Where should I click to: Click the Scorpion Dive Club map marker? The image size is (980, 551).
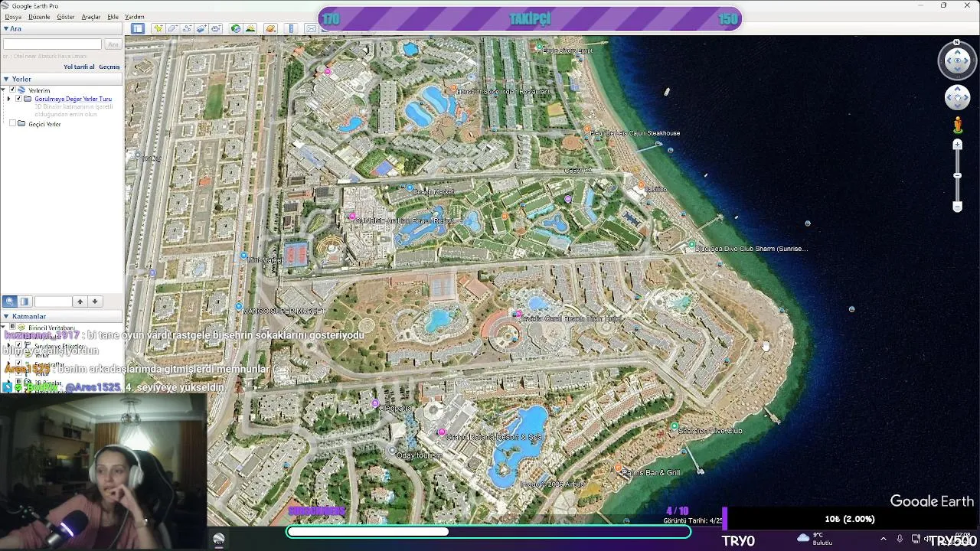pyautogui.click(x=675, y=426)
